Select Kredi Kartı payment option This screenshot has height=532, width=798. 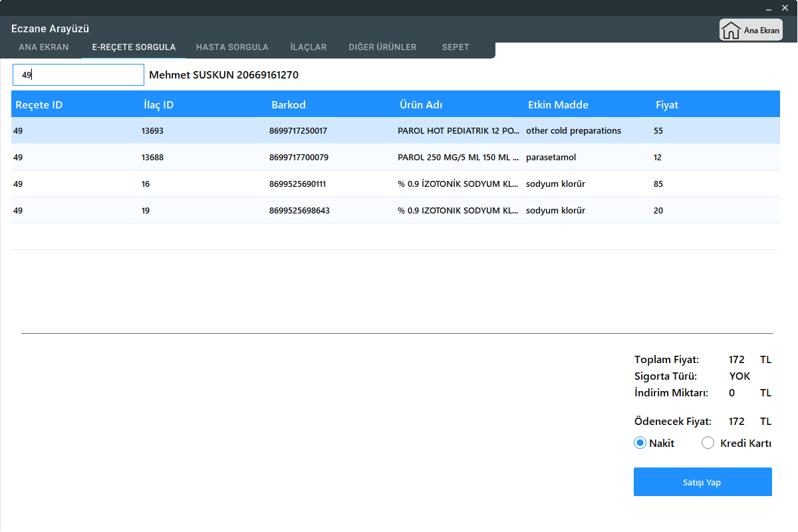click(x=708, y=444)
